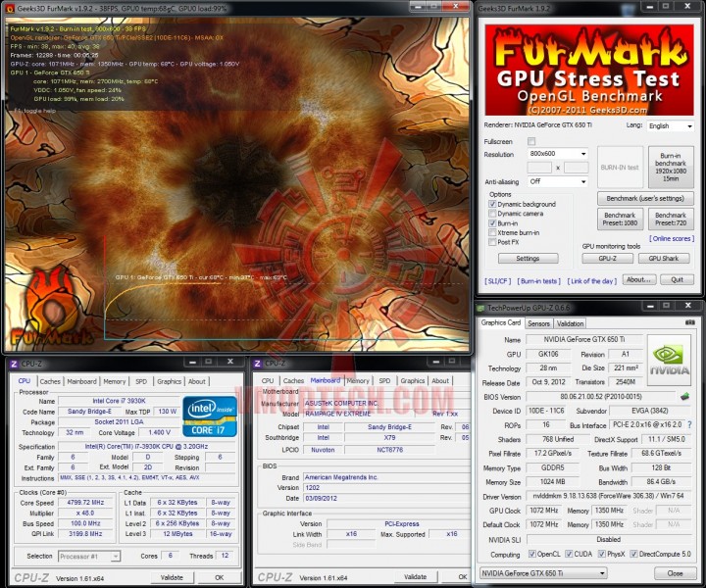Enable the Xtreme burn-in checkbox
The height and width of the screenshot is (588, 706).
coord(492,232)
